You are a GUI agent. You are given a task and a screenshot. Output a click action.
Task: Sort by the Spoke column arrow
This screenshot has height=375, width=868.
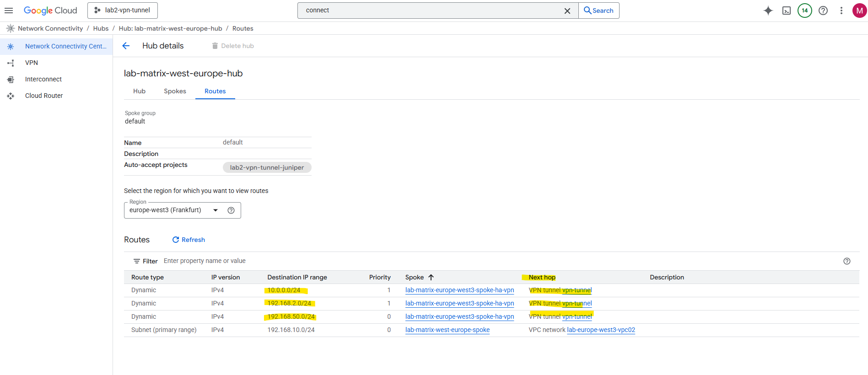(431, 277)
